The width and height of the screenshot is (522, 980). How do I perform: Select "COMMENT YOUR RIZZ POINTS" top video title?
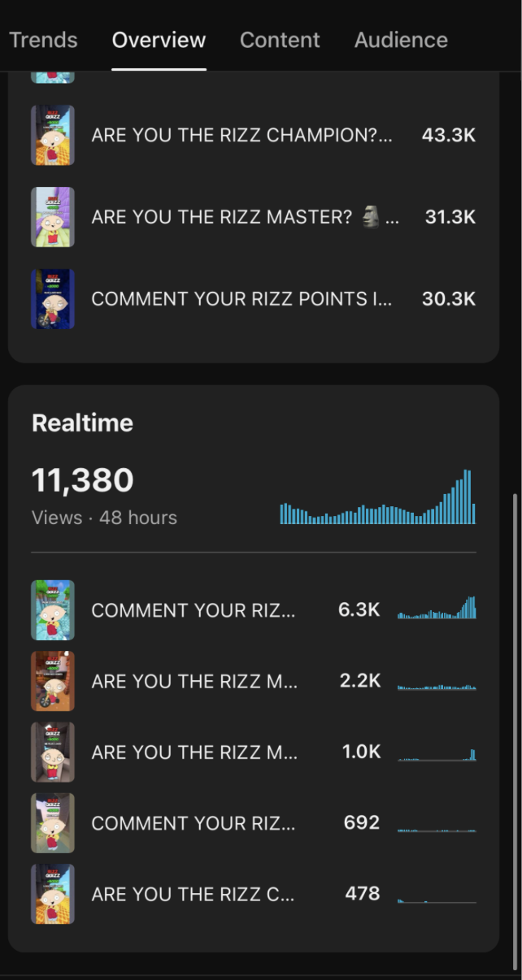click(x=241, y=299)
